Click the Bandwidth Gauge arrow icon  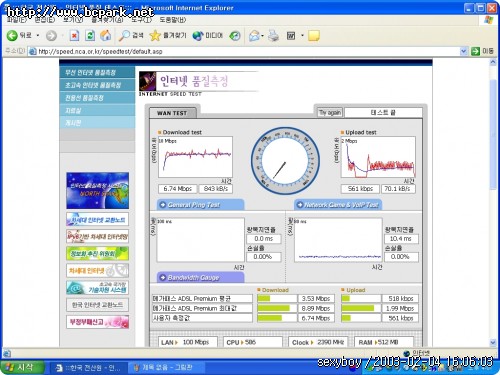(x=163, y=277)
